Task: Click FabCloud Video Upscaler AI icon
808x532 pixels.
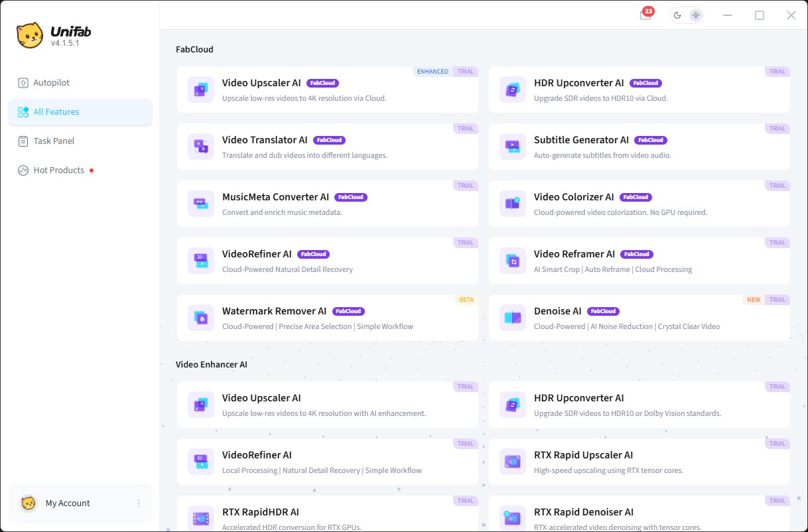Action: pos(200,90)
